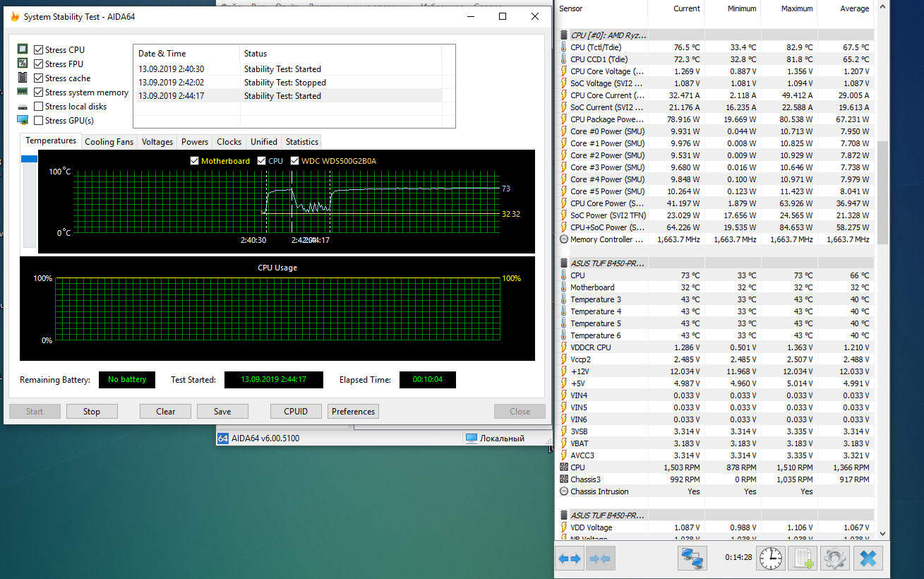Enable Stress local disks checkbox

tap(39, 107)
